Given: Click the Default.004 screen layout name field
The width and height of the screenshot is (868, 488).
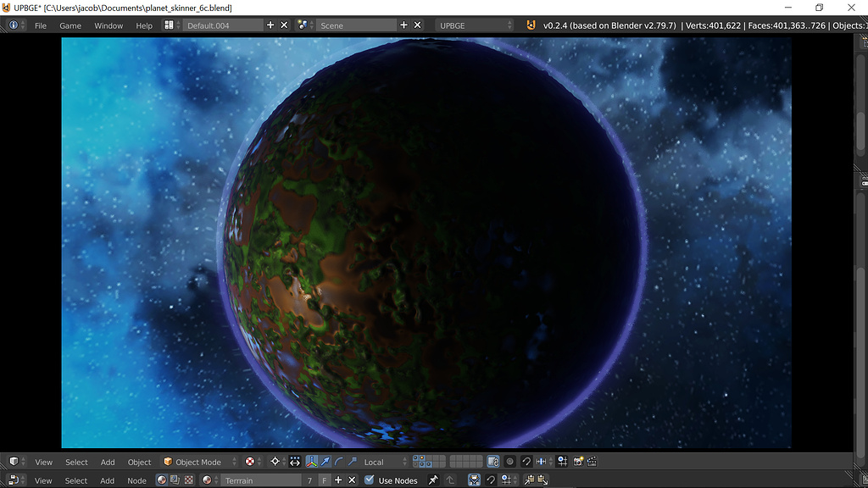Looking at the screenshot, I should [x=223, y=25].
